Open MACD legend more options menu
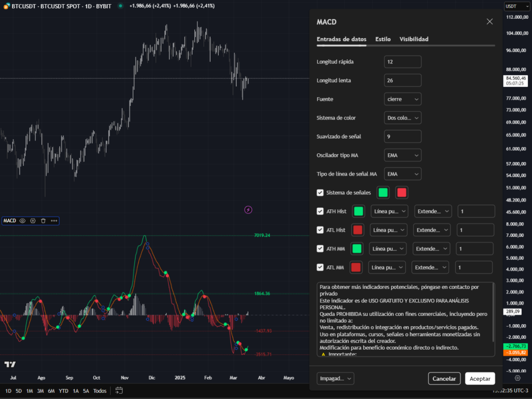The image size is (532, 399). (x=54, y=221)
